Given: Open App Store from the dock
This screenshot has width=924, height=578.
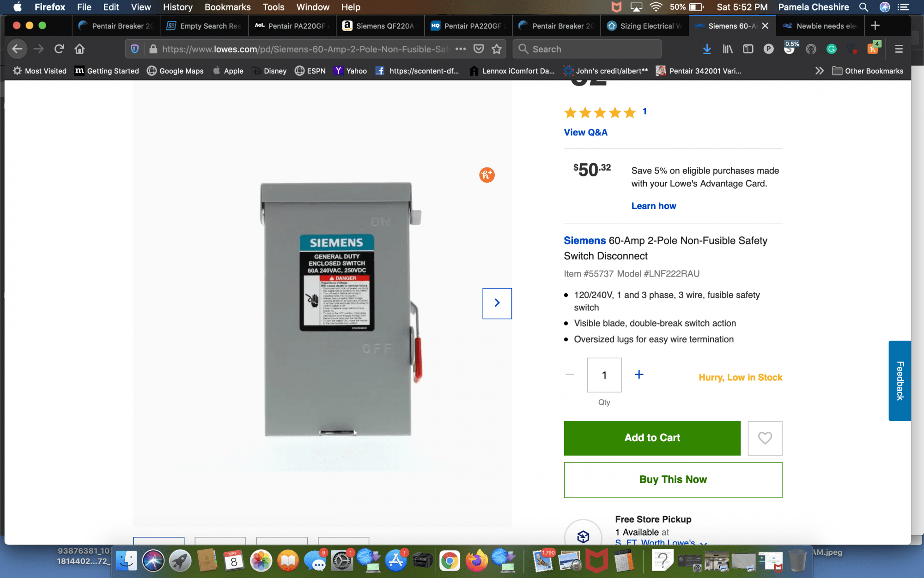Looking at the screenshot, I should pos(396,561).
